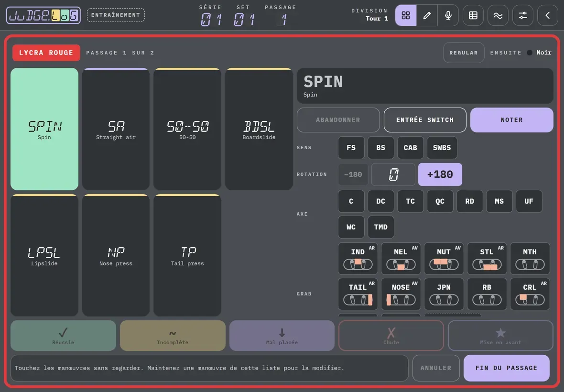Mark the trick as Réussie
Image resolution: width=564 pixels, height=392 pixels.
click(x=63, y=336)
